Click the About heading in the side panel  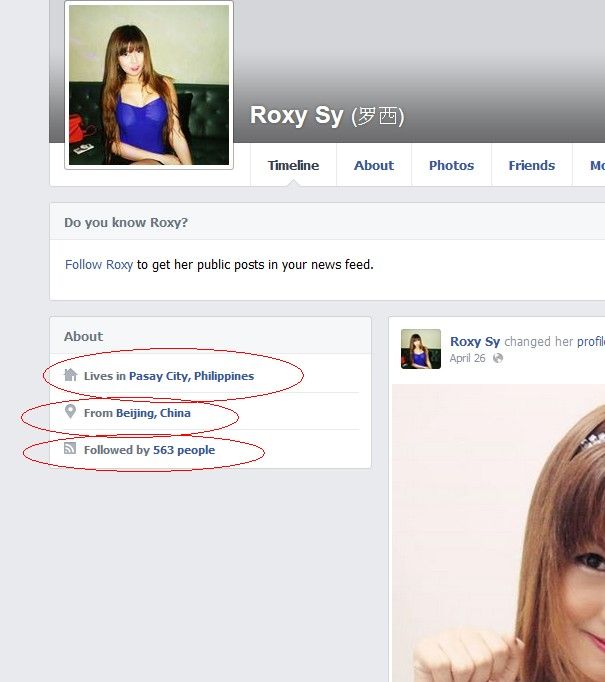click(x=83, y=336)
